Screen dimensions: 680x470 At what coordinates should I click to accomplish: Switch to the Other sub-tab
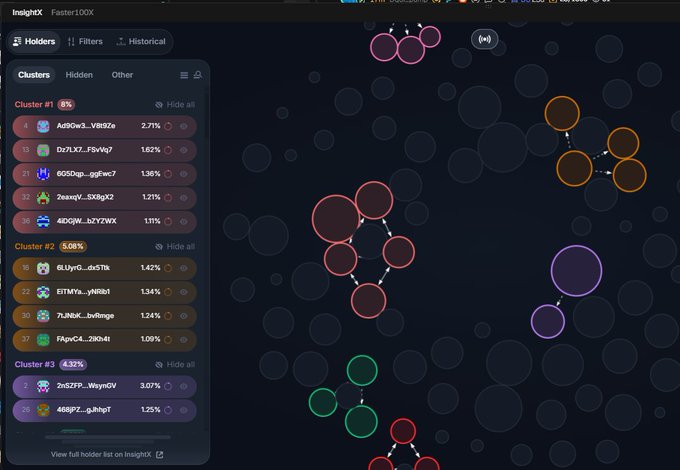(122, 75)
